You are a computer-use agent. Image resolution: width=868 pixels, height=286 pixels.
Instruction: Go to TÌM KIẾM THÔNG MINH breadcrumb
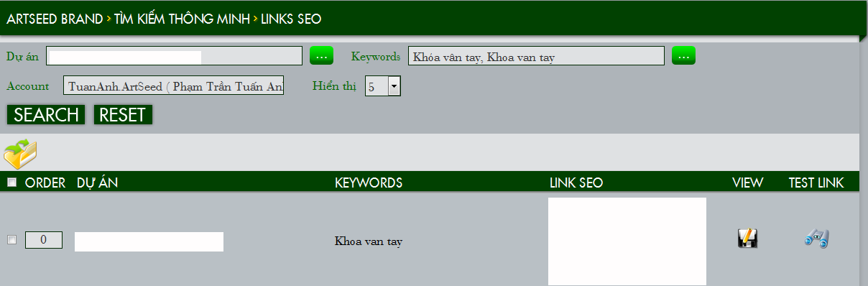coord(183,19)
